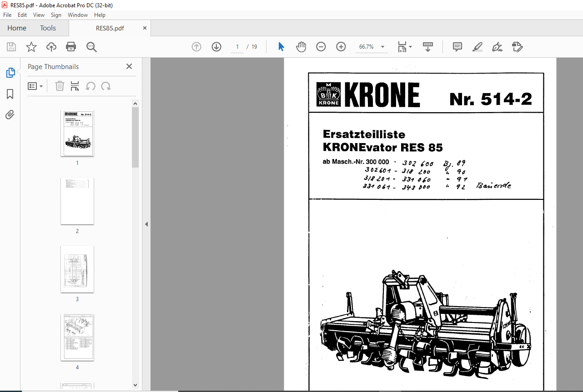Select the highlighter pen tool
Viewport: 583px width, 392px height.
tap(477, 47)
